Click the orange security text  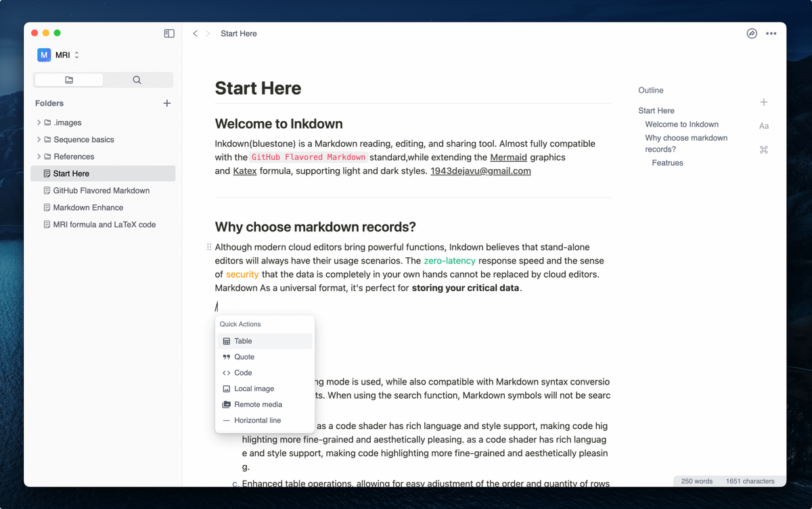[242, 274]
